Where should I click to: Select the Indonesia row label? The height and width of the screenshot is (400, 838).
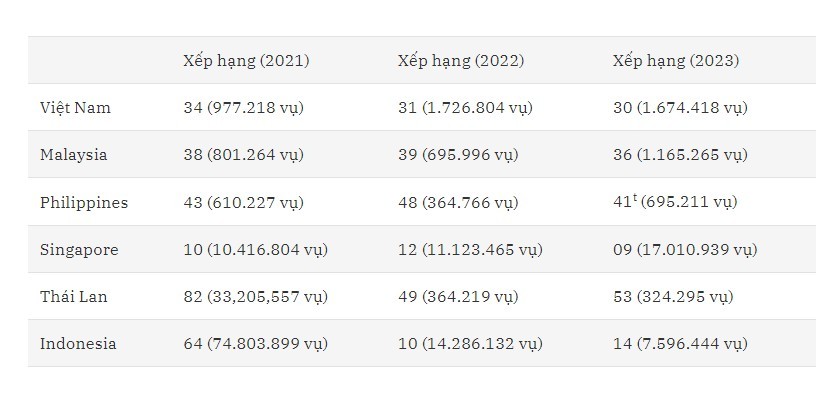pos(78,344)
